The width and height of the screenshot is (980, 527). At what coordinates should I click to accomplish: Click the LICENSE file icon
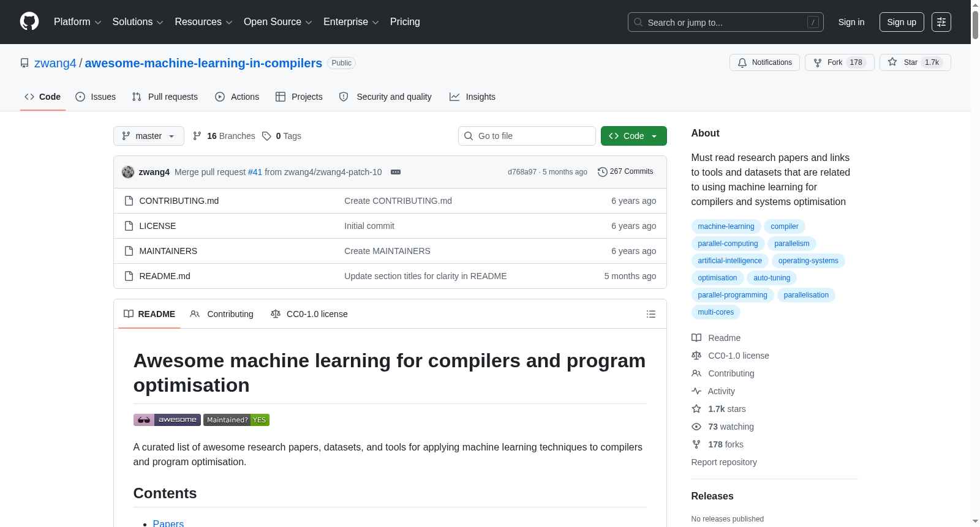coord(129,226)
